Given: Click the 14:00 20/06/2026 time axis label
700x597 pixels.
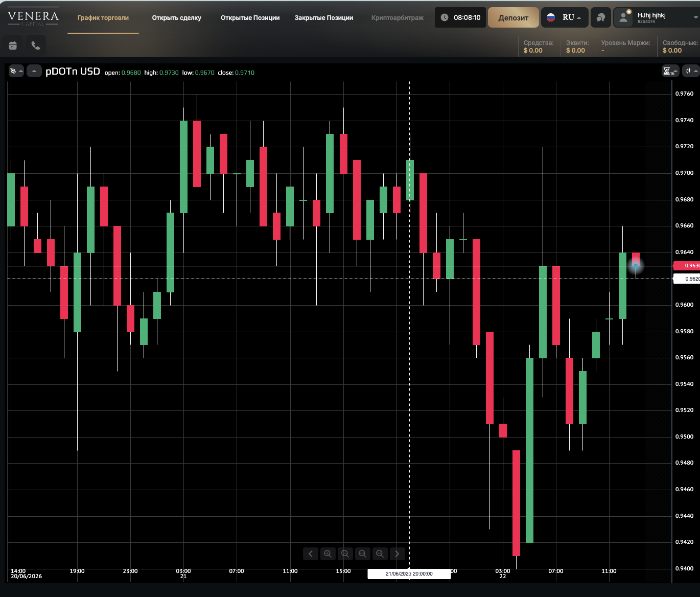Looking at the screenshot, I should coord(26,574).
